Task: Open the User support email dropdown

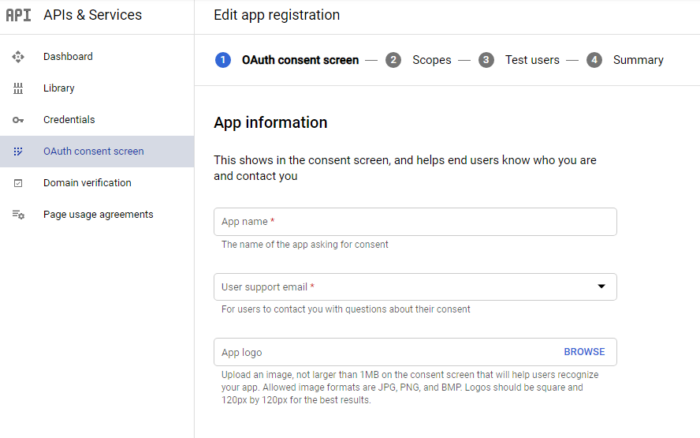Action: (415, 287)
